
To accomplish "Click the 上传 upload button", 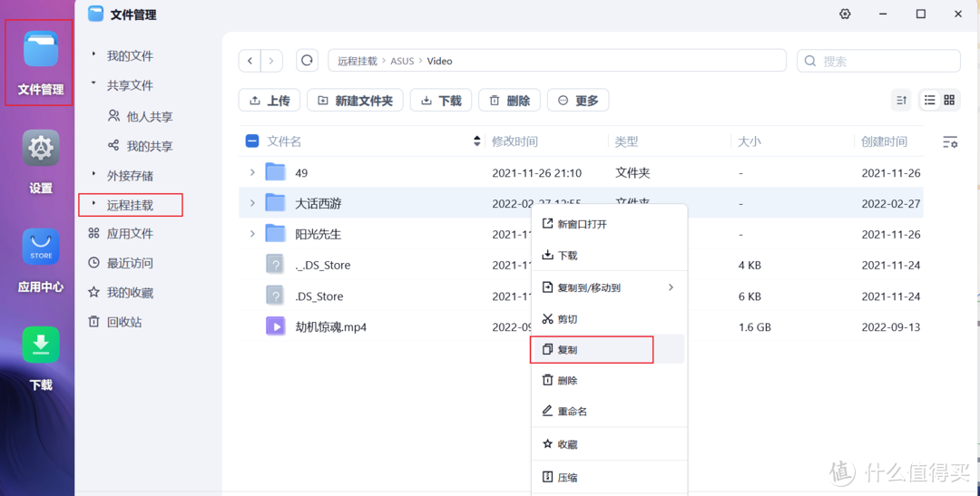I will point(269,100).
